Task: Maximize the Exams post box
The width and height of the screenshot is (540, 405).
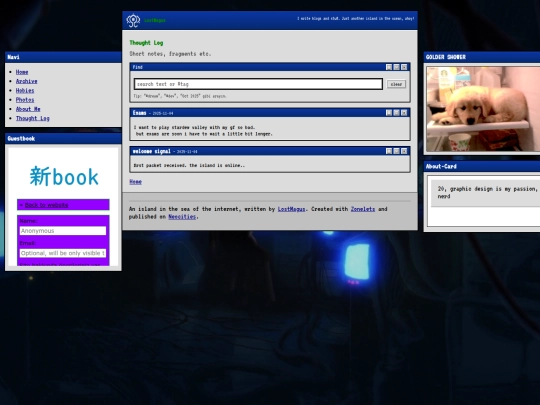Action: pos(396,113)
